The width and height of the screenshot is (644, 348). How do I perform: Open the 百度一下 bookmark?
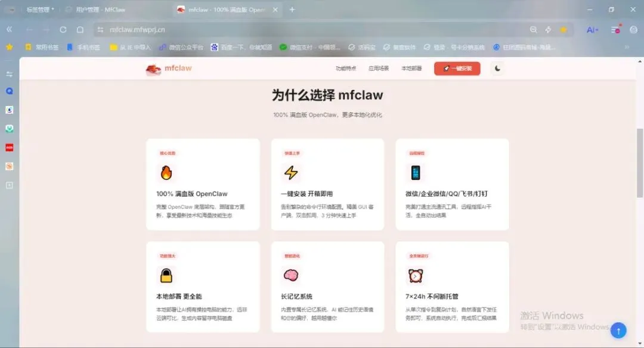pyautogui.click(x=241, y=47)
